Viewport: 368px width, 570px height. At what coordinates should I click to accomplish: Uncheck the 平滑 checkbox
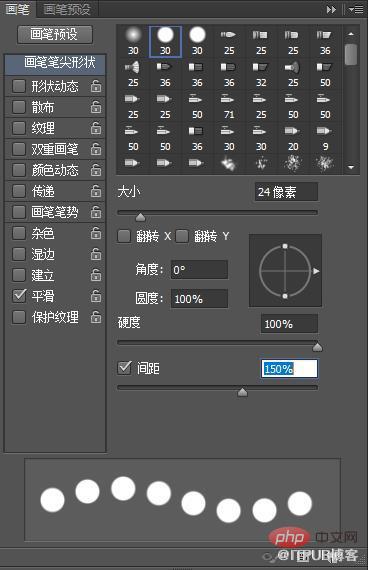click(19, 296)
